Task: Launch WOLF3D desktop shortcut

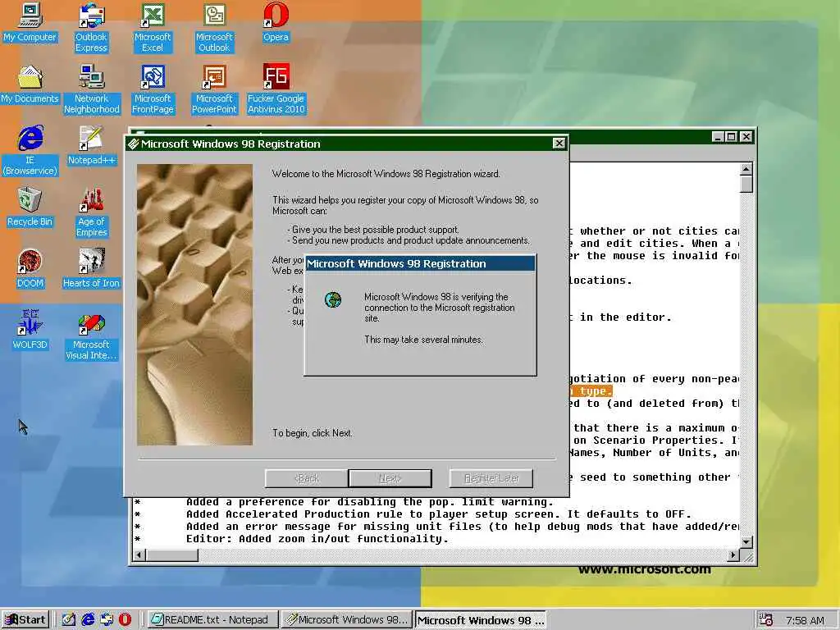Action: (30, 331)
